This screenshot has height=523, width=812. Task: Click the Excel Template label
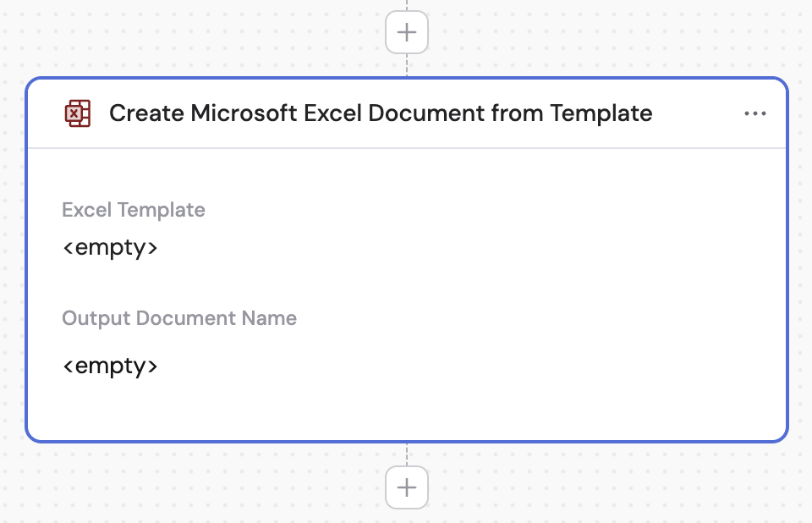133,209
